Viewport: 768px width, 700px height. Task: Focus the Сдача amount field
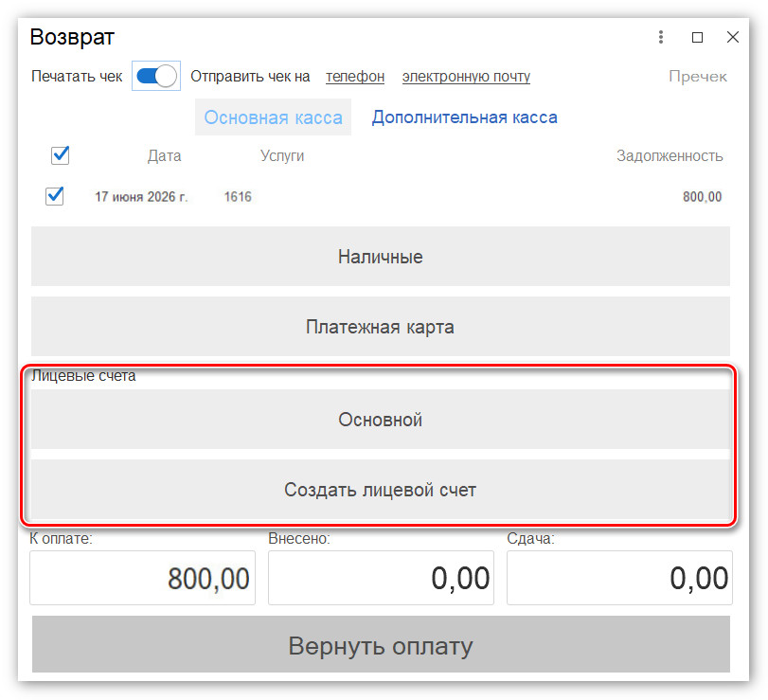(619, 578)
